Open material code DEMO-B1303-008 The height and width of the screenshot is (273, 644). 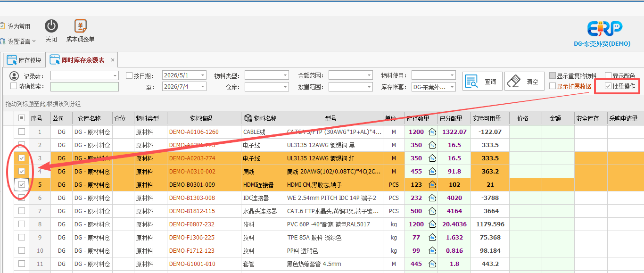pos(192,198)
